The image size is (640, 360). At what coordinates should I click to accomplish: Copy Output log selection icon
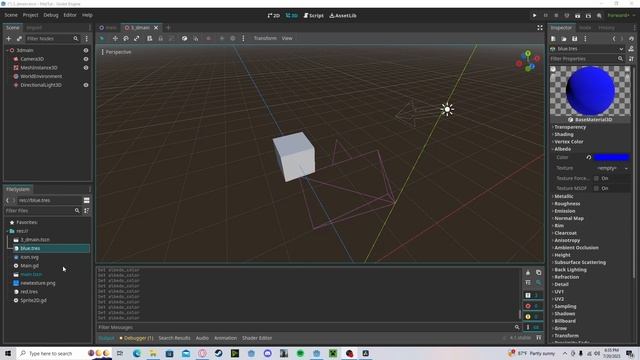click(x=538, y=273)
